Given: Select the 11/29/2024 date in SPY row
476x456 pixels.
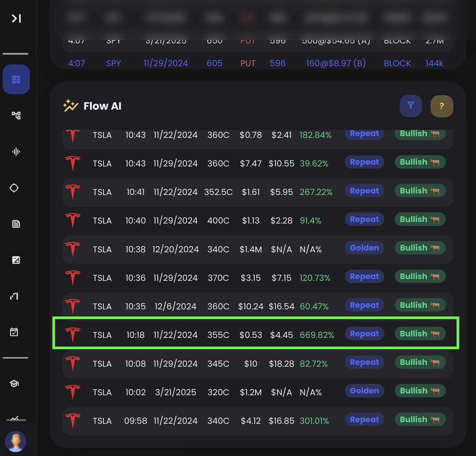Looking at the screenshot, I should click(x=166, y=63).
